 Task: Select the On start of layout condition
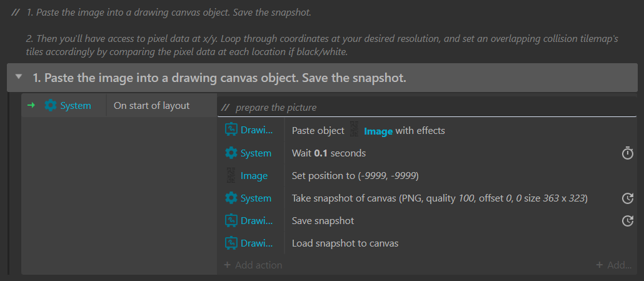coord(151,106)
